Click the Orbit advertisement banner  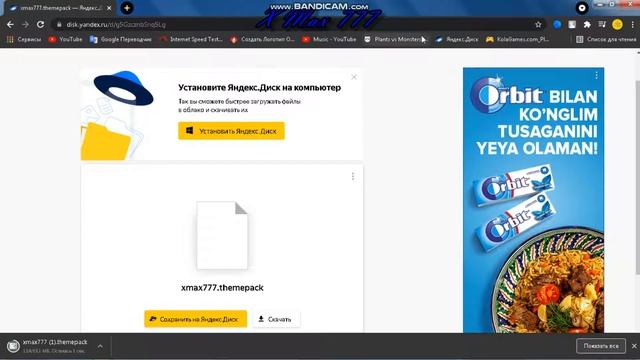(533, 200)
